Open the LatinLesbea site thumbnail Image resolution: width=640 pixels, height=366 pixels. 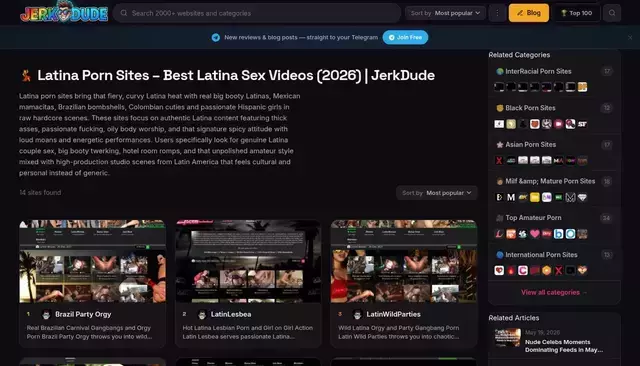(248, 261)
